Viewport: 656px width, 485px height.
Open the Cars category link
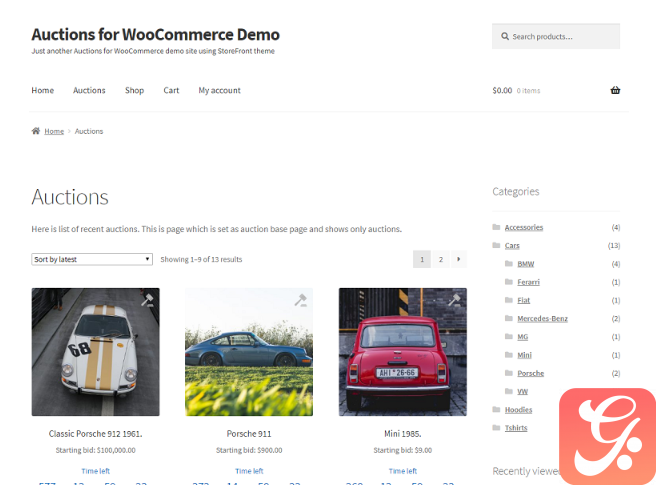[x=512, y=246]
